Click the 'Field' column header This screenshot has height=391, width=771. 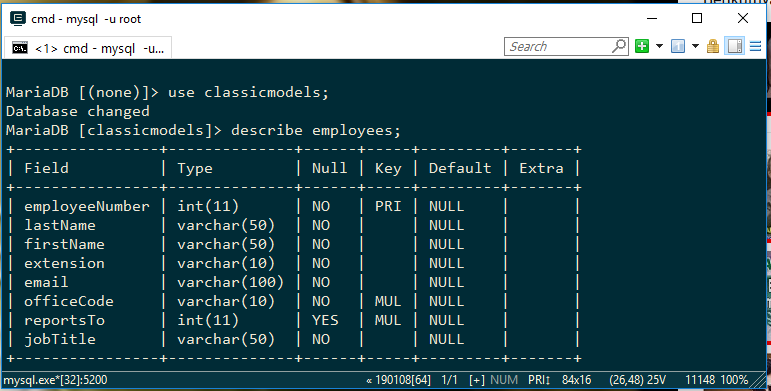coord(46,168)
